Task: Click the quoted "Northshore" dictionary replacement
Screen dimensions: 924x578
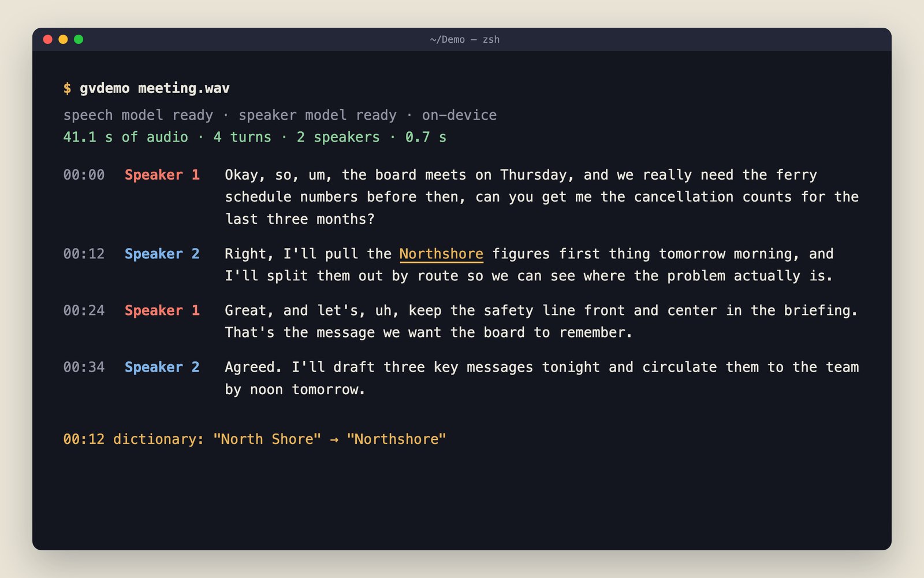Action: click(x=396, y=439)
